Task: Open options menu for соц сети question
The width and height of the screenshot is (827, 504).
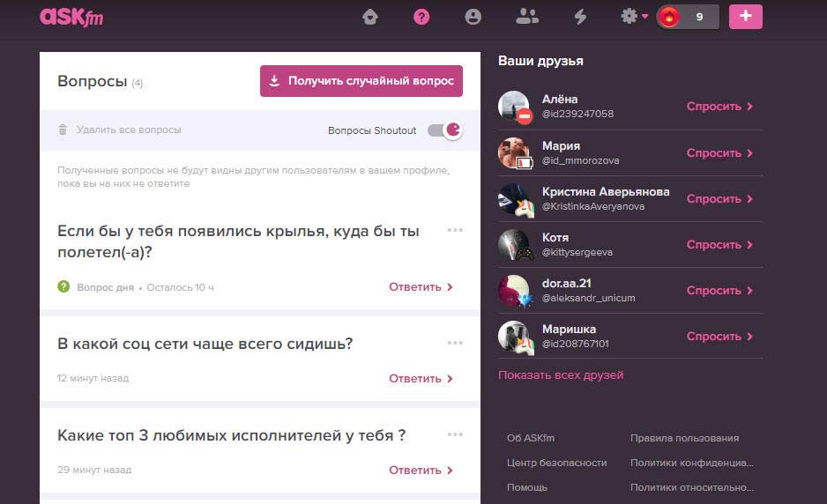Action: coord(455,343)
